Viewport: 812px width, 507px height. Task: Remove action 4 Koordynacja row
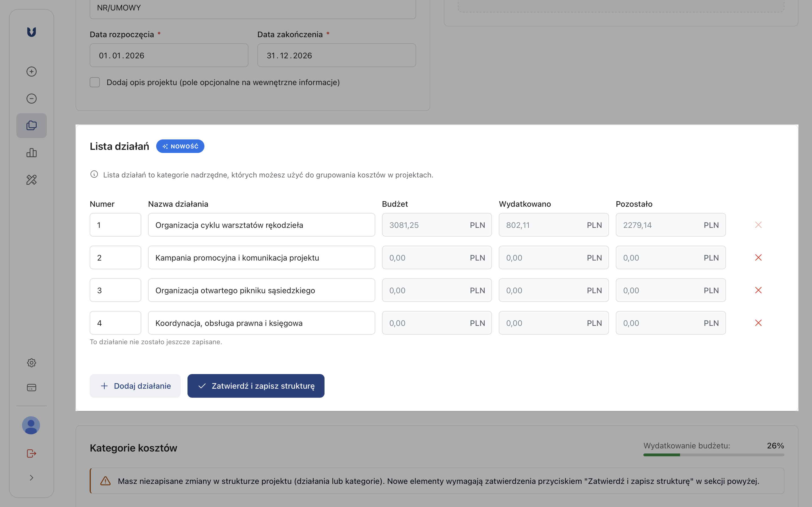tap(758, 323)
